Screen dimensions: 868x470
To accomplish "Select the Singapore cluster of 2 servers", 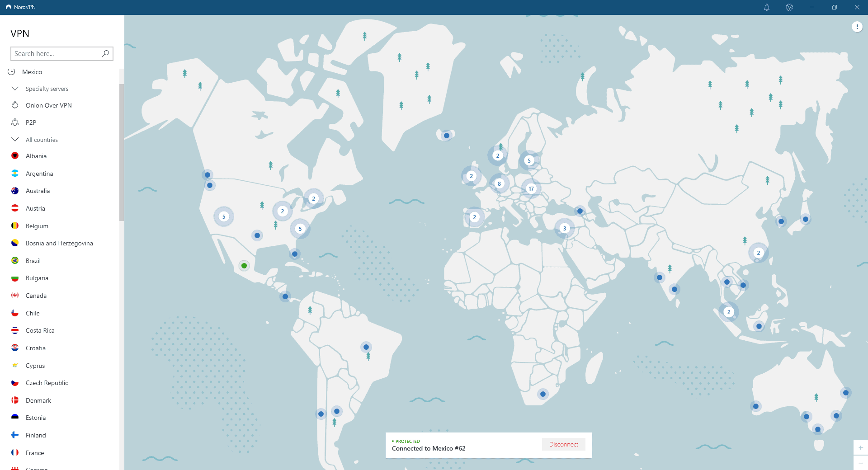I will tap(729, 312).
